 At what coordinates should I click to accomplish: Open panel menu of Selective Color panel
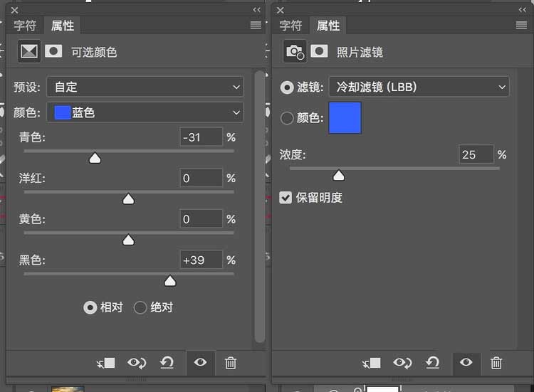(256, 25)
